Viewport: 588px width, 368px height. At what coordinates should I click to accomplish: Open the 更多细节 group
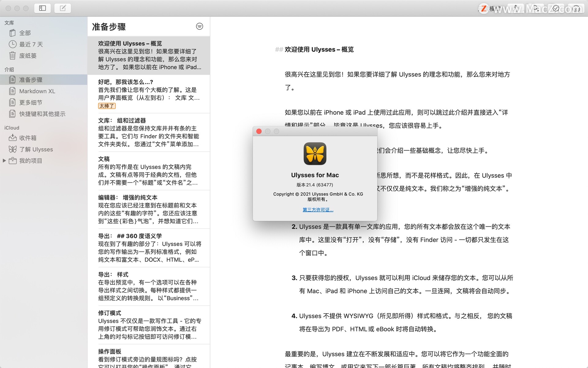43,102
